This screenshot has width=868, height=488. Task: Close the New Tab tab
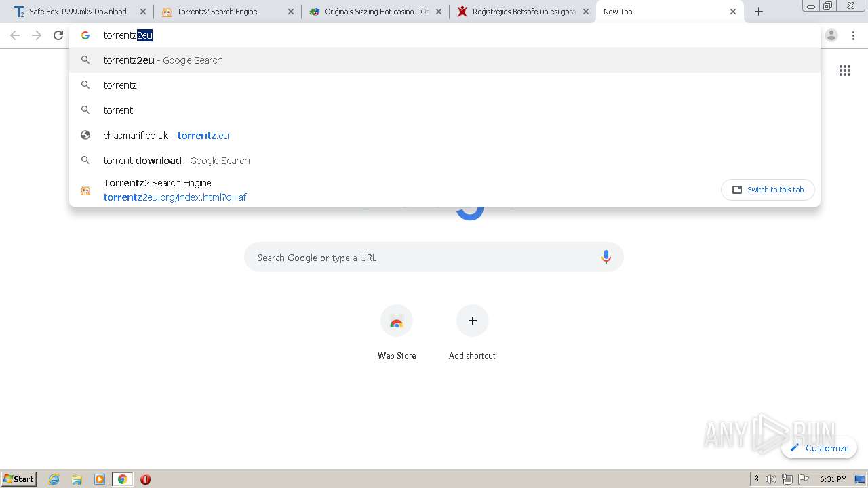(x=733, y=12)
